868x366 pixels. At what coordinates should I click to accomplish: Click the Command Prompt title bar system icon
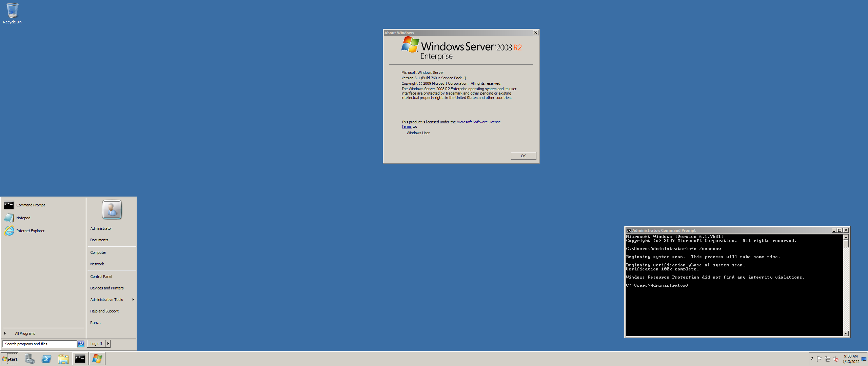click(x=629, y=230)
